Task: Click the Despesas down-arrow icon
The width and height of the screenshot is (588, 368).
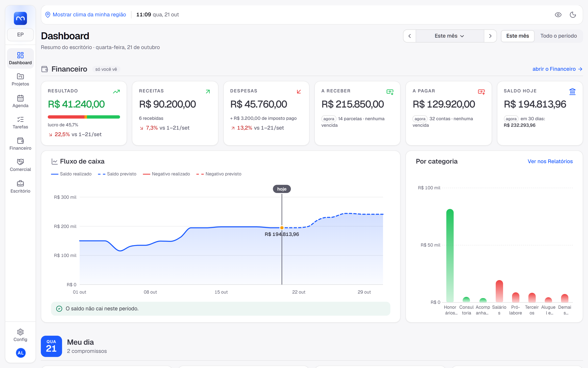Action: [299, 92]
